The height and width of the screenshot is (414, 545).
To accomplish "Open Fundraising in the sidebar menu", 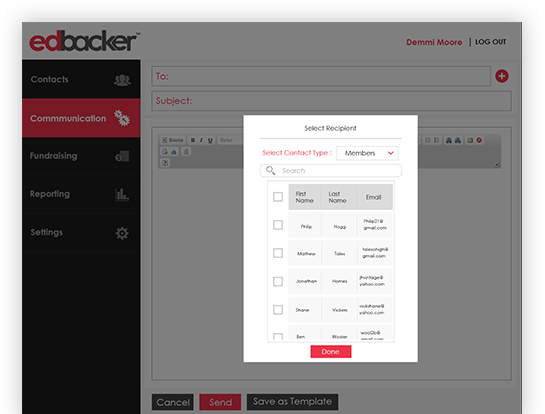I will pos(81,156).
